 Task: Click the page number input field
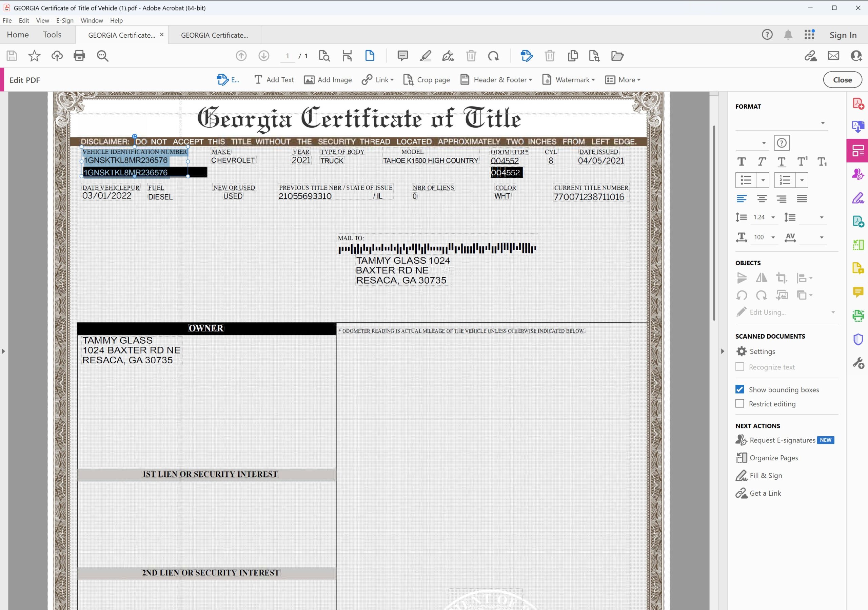click(x=288, y=56)
